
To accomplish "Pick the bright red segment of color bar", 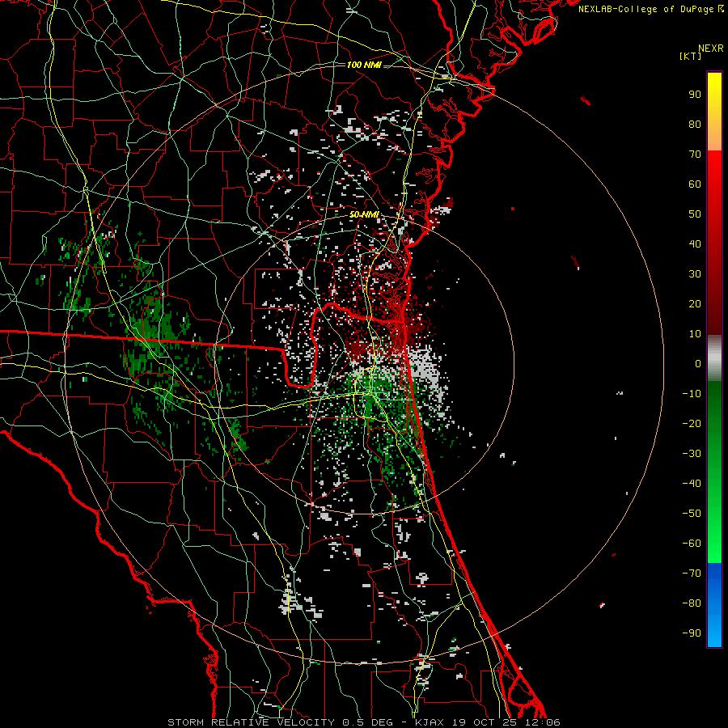I will (714, 243).
